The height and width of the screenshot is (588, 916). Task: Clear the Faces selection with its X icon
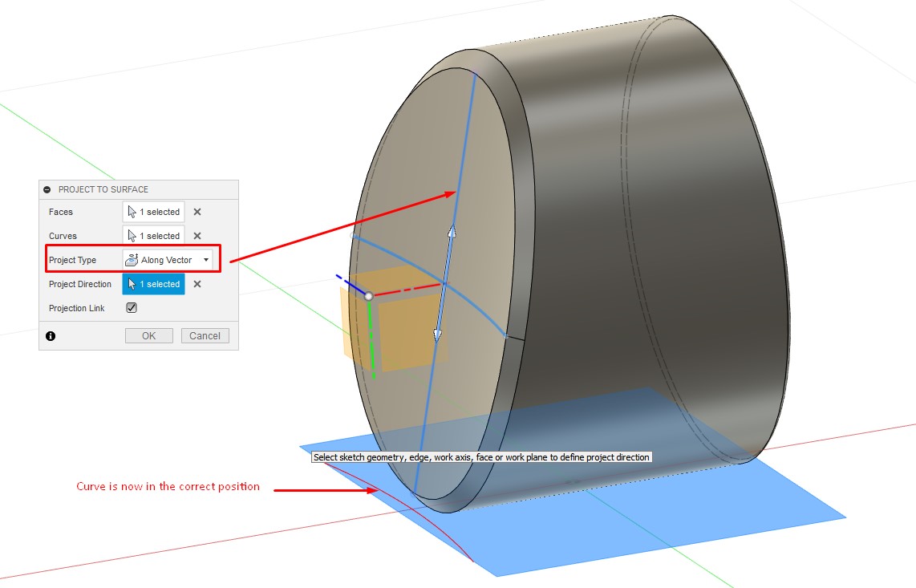pyautogui.click(x=197, y=211)
